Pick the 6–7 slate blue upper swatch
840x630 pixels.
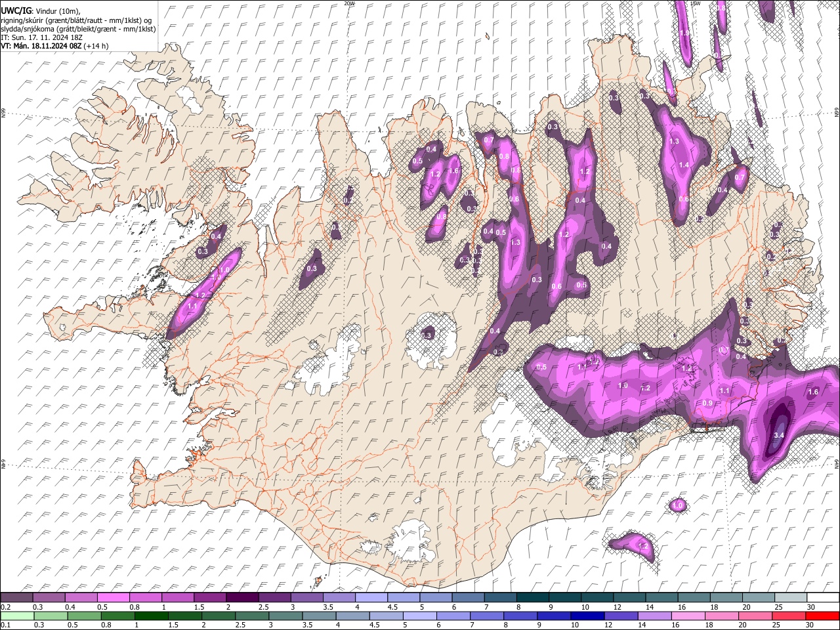(469, 597)
